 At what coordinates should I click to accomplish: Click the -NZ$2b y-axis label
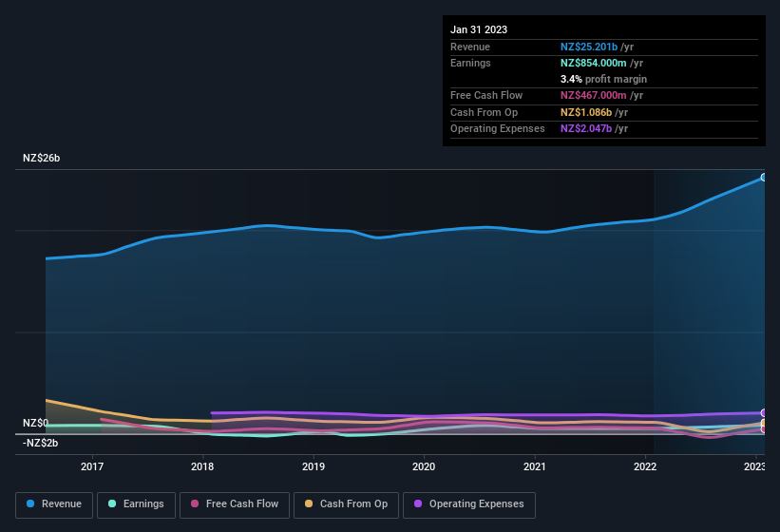(40, 443)
